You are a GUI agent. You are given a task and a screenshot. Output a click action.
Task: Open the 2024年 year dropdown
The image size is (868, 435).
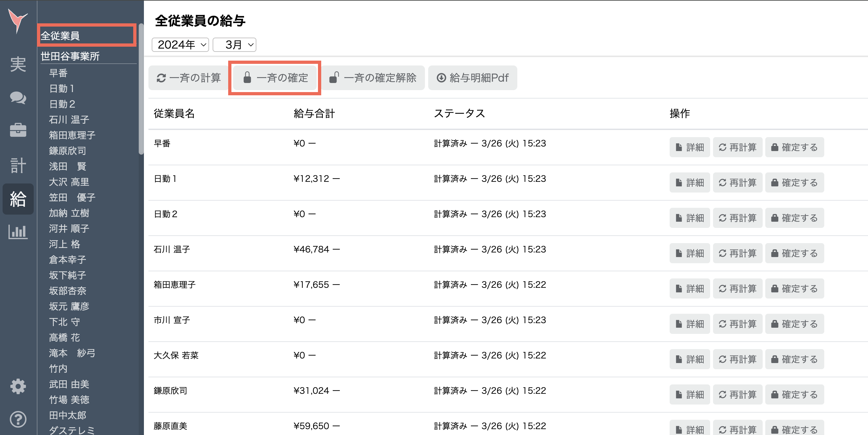(x=180, y=45)
